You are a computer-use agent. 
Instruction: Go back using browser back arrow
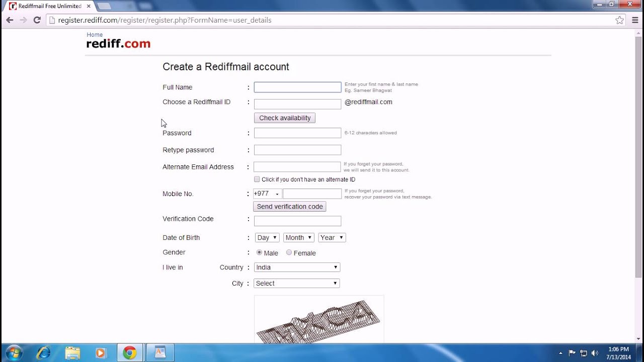[10, 20]
